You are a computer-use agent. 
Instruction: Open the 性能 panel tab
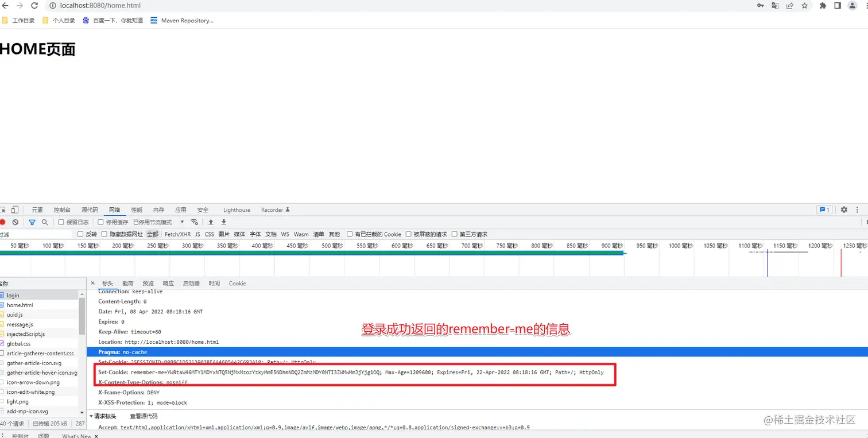[x=137, y=210]
